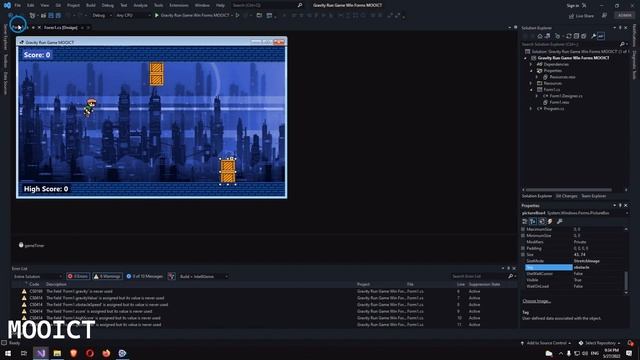This screenshot has width=640, height=360.
Task: Click the Live Share button
Action: 581,16
